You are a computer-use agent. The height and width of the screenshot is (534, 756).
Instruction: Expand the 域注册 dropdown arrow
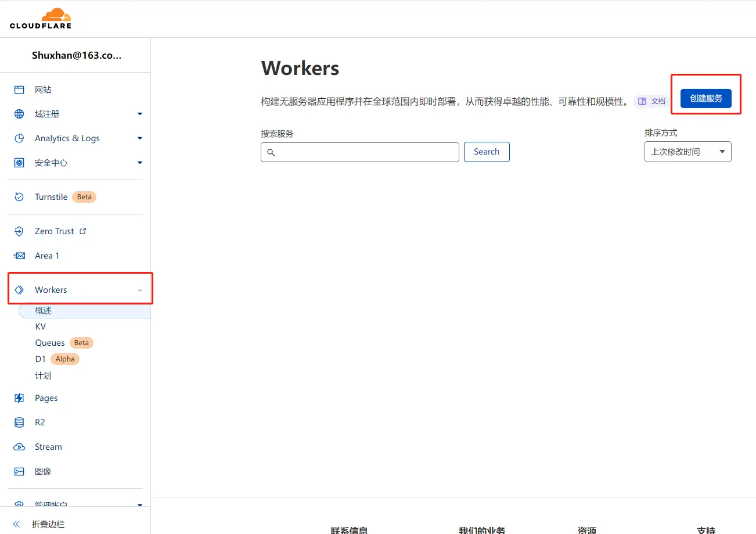tap(140, 114)
